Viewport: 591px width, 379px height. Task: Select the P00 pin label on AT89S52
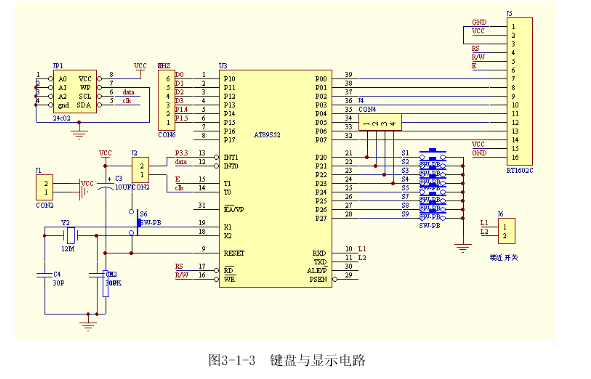[x=321, y=79]
